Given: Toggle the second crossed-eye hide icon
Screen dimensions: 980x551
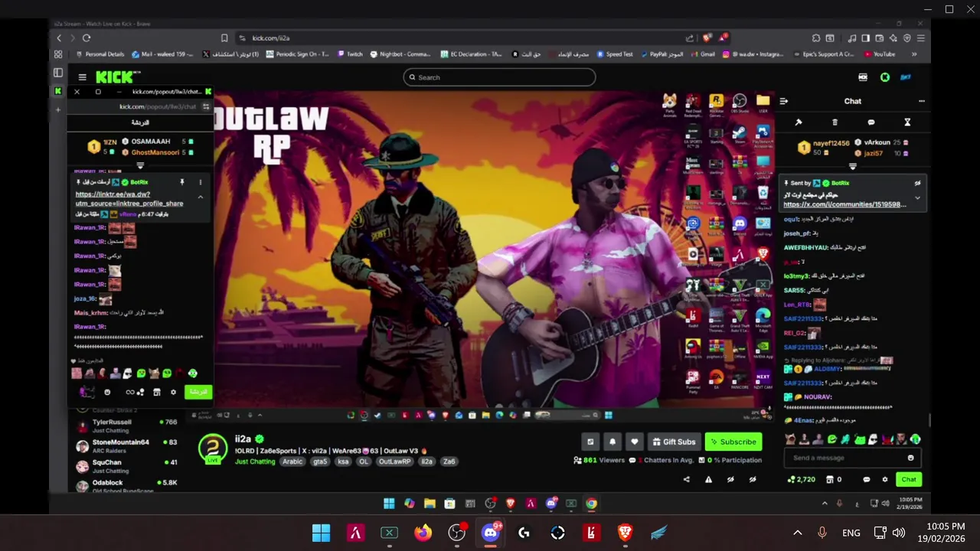Looking at the screenshot, I should tap(753, 480).
